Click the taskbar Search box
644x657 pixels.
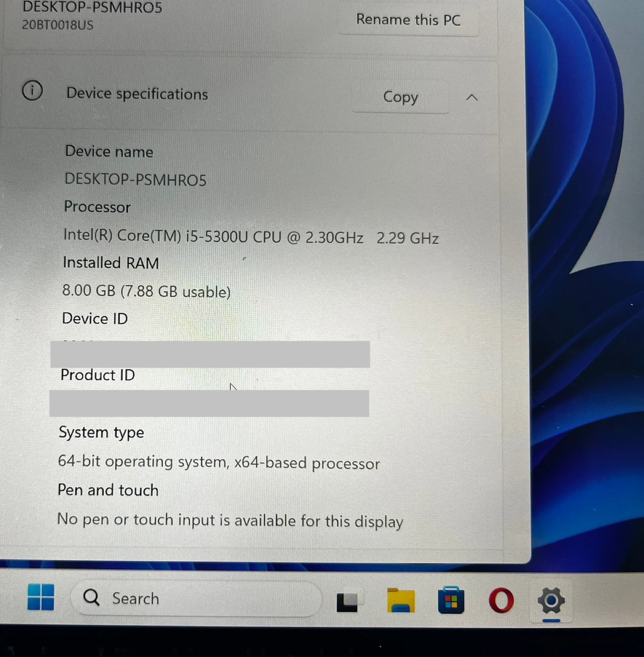coord(196,598)
